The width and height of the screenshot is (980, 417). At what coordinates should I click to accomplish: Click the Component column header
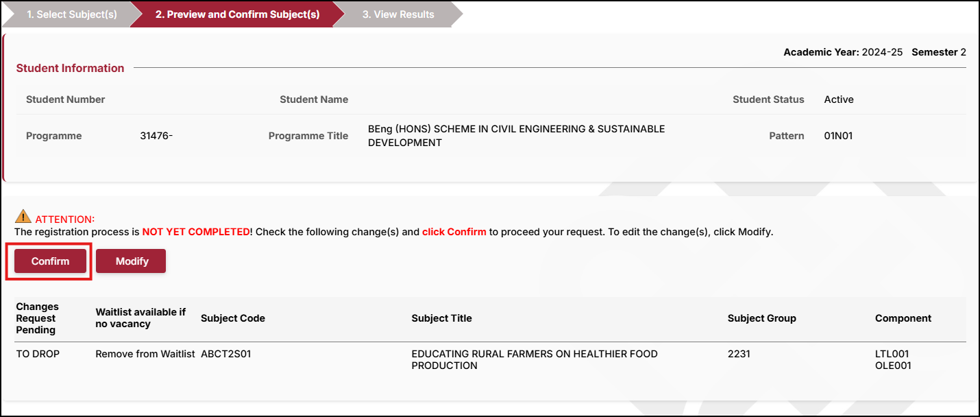(x=903, y=318)
